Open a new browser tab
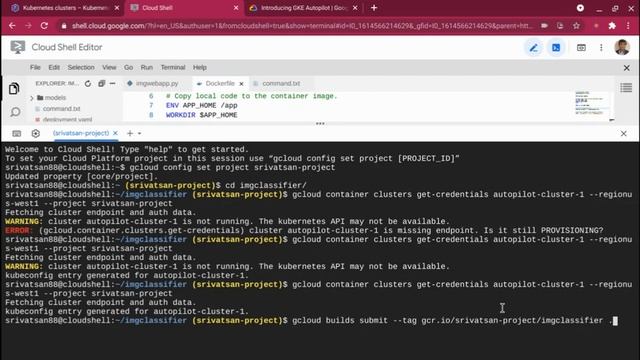The image size is (640, 360). point(374,8)
